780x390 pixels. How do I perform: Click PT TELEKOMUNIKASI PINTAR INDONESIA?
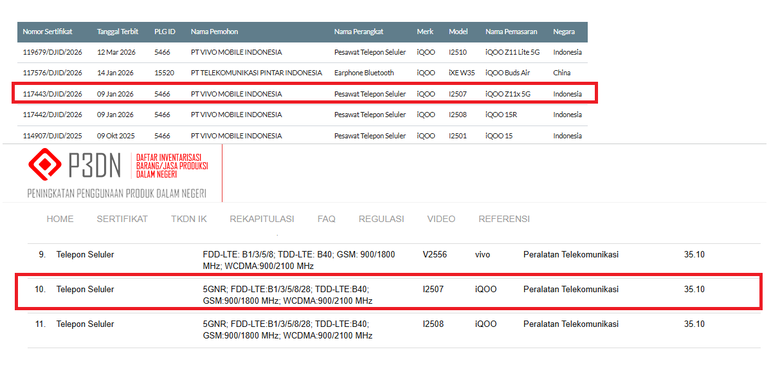pos(256,73)
